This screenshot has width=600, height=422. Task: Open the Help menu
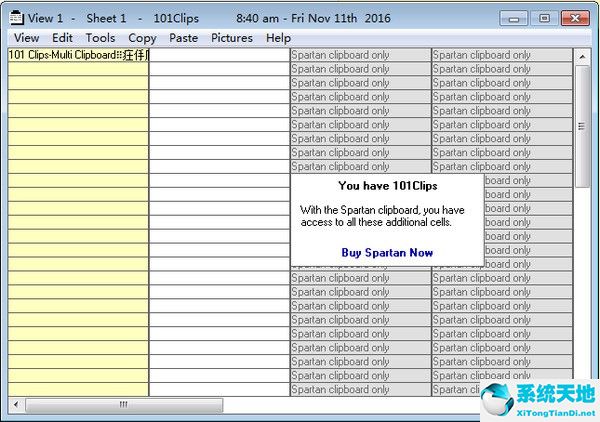click(x=278, y=38)
